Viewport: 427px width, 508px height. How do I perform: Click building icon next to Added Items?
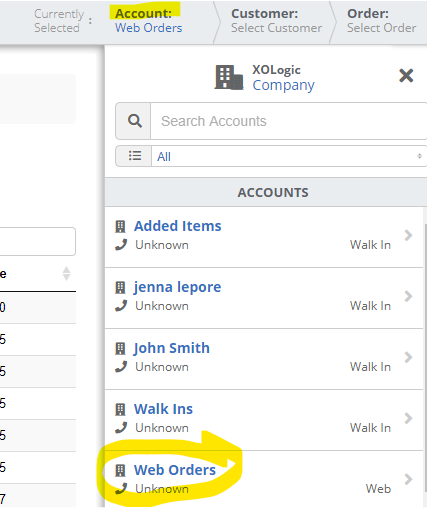(x=120, y=226)
